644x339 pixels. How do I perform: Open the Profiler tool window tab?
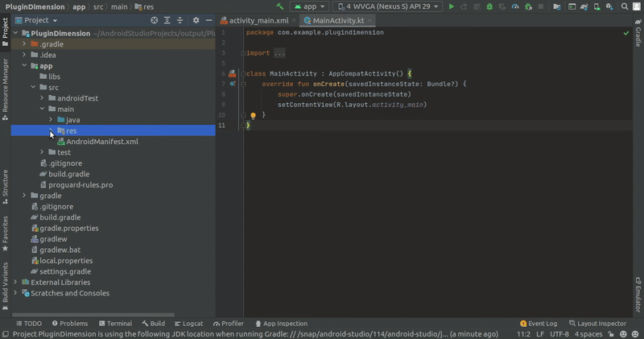tap(229, 324)
